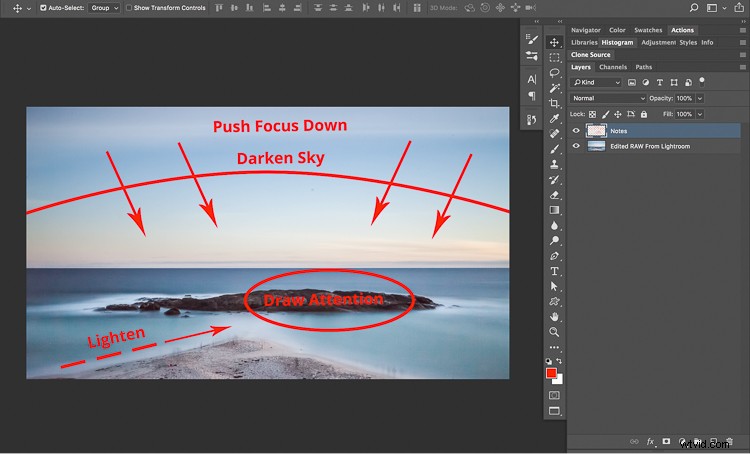Toggle lock image pixels brush icon

point(606,114)
